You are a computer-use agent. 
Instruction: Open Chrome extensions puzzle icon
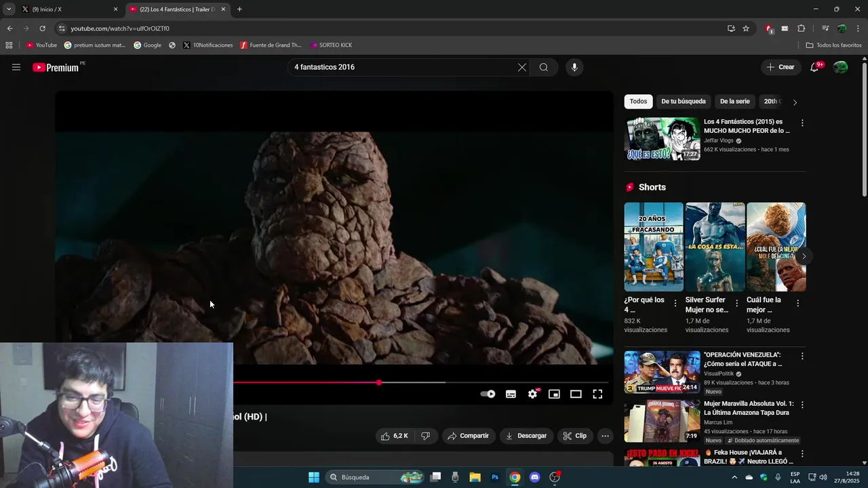pyautogui.click(x=801, y=28)
